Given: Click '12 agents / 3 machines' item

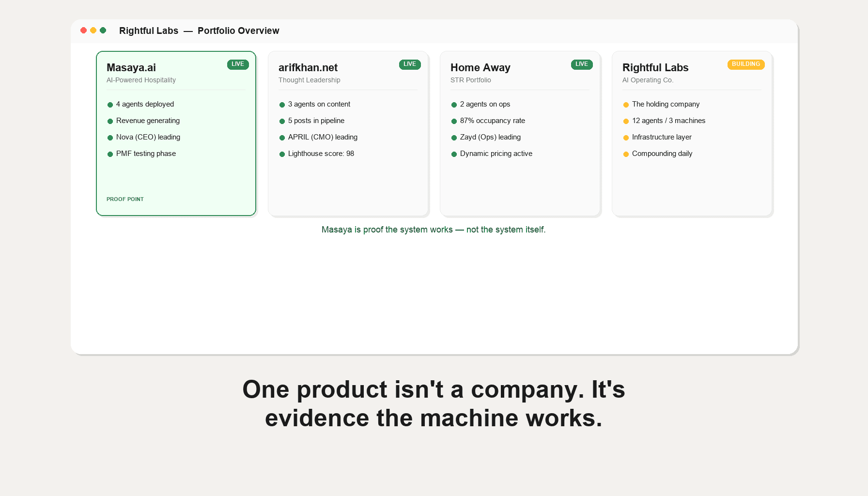Looking at the screenshot, I should (x=668, y=121).
